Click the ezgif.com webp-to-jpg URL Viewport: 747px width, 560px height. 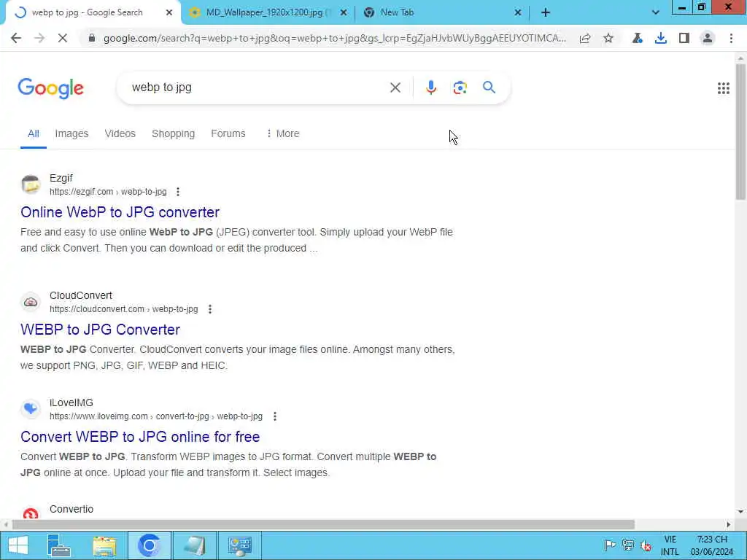coord(108,192)
